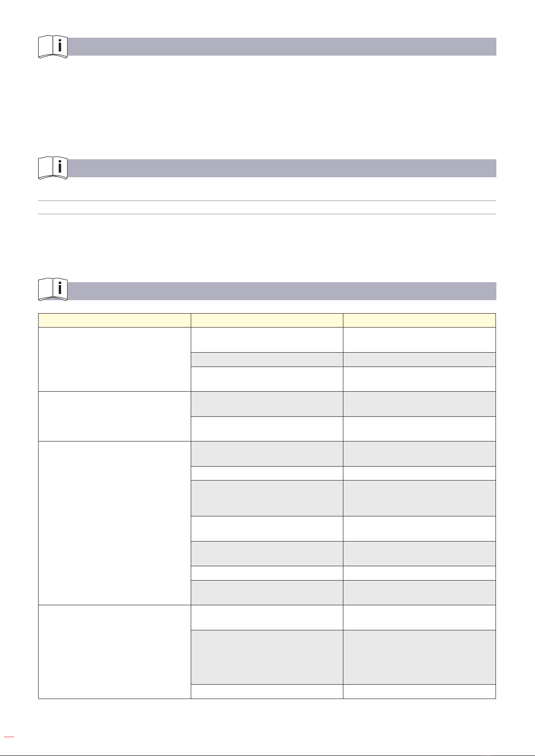
Task: Select the middle gray section header bar
Action: 282,168
